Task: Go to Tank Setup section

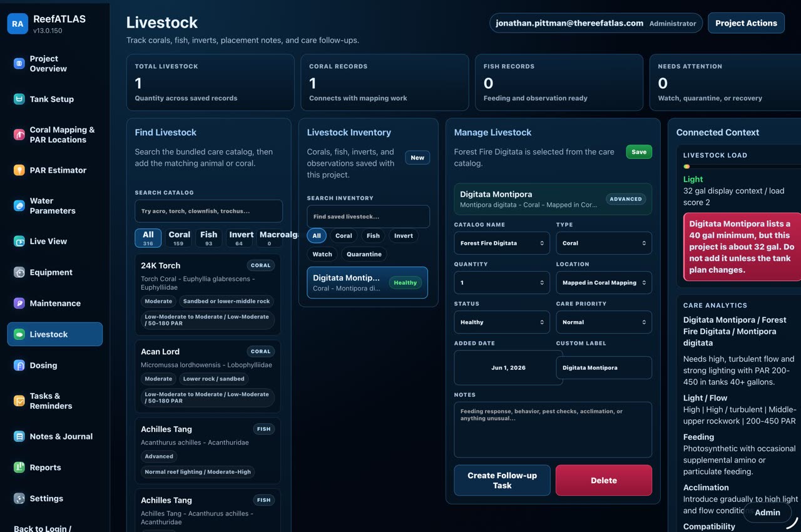Action: pos(54,99)
